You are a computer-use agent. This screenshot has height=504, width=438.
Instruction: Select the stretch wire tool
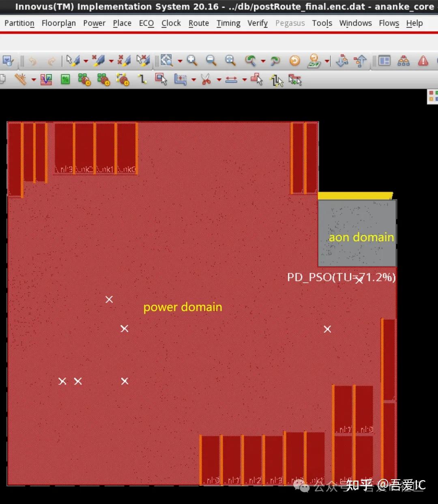click(x=231, y=79)
